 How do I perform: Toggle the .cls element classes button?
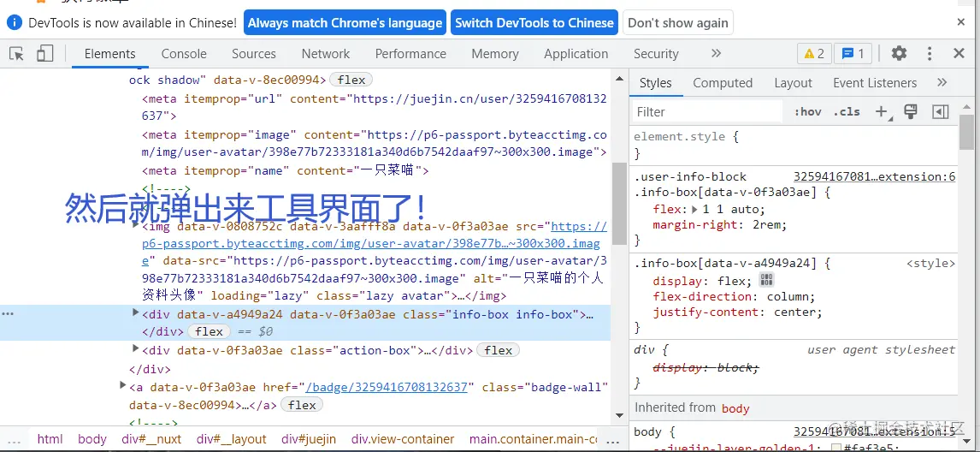pos(847,112)
